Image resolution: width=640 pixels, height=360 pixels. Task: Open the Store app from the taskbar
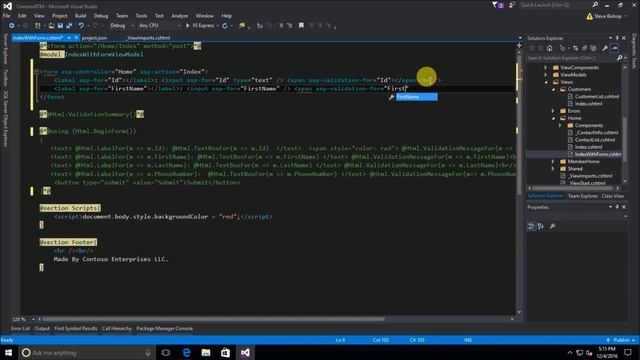point(225,353)
